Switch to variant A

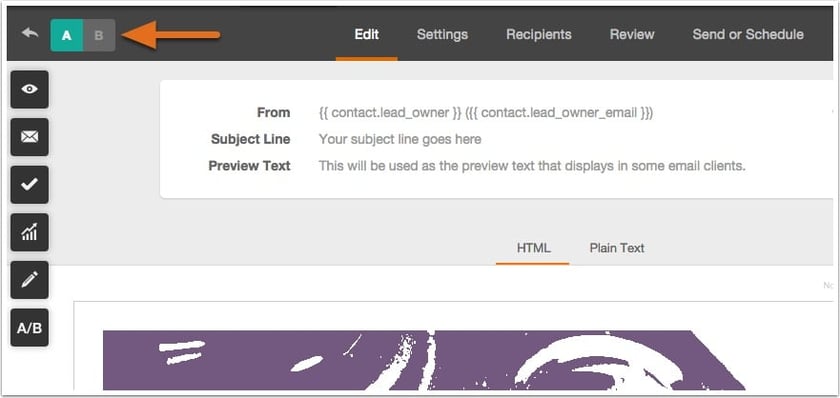click(x=67, y=35)
